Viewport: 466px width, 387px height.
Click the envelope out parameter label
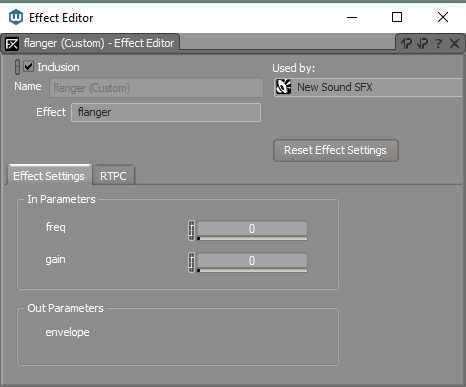coord(67,332)
